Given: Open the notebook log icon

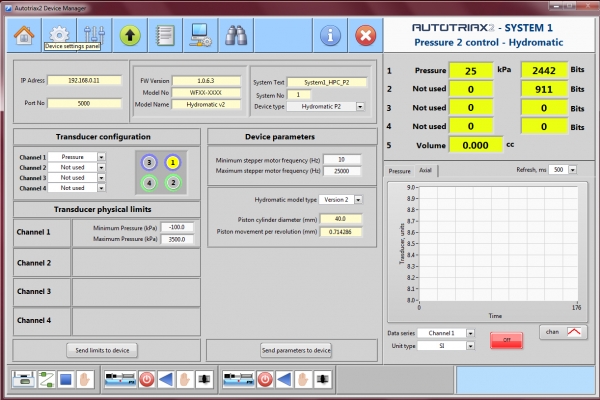Looking at the screenshot, I should (165, 35).
